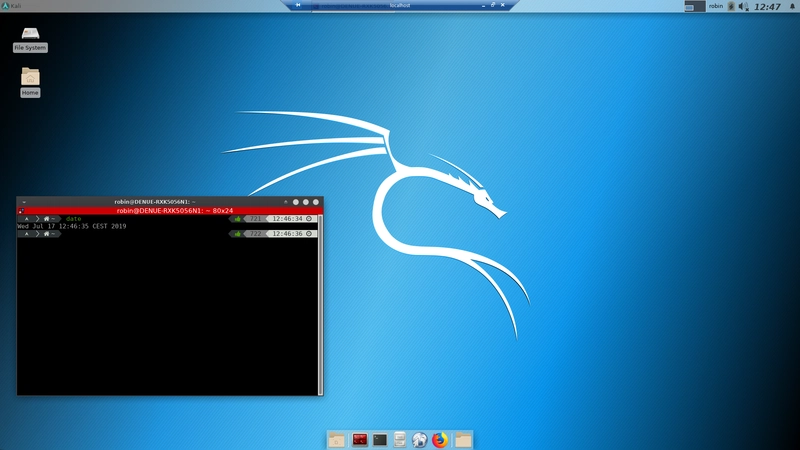Click the red terminal titlebar text 80x24
This screenshot has height=450, width=800.
coord(174,211)
